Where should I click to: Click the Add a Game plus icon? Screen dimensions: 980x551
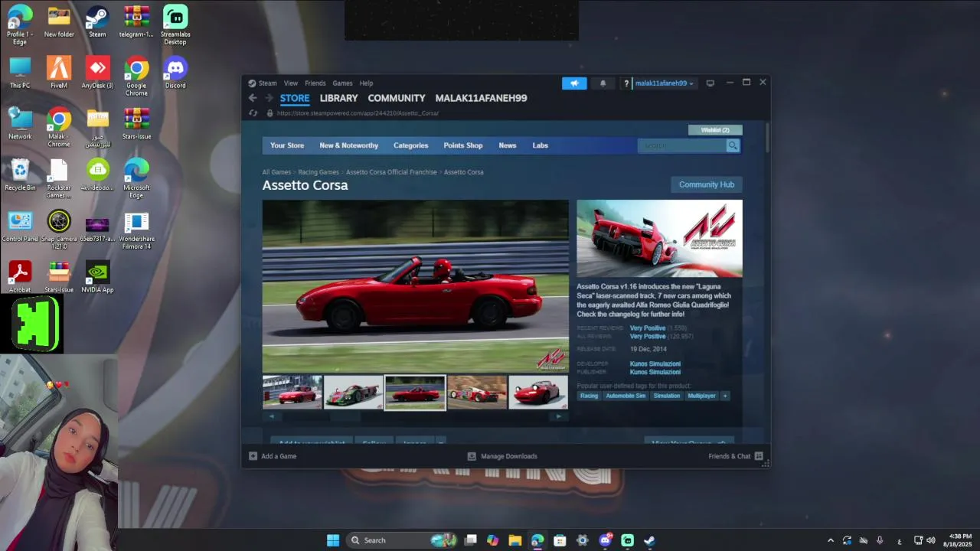[253, 456]
